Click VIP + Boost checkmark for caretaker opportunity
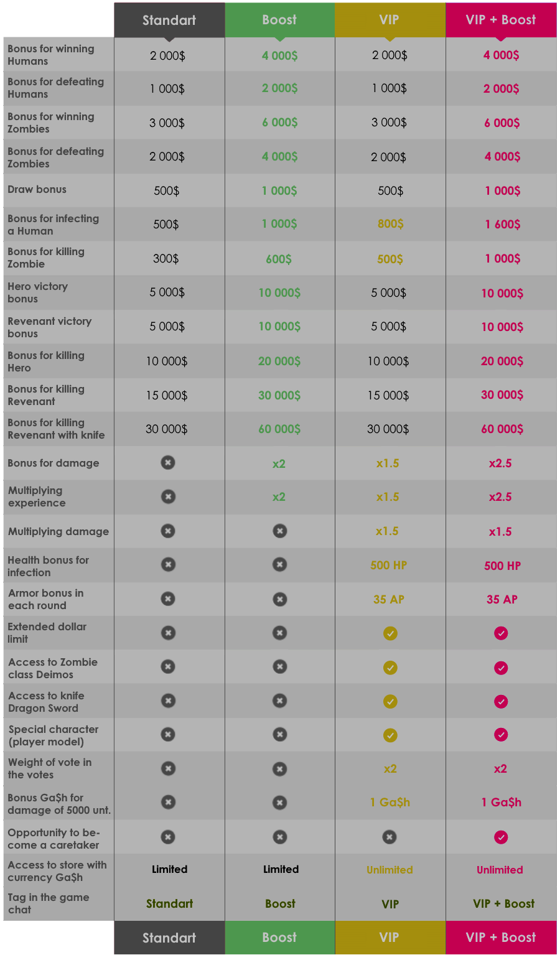The width and height of the screenshot is (560, 955). [x=501, y=837]
